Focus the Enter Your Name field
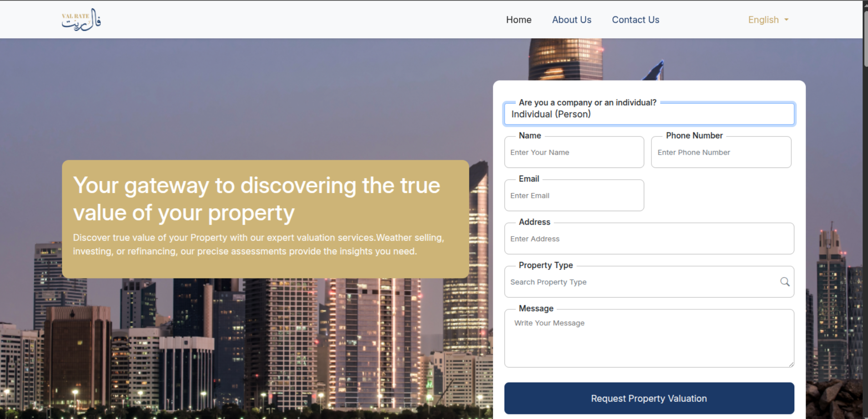The width and height of the screenshot is (868, 419). (574, 152)
